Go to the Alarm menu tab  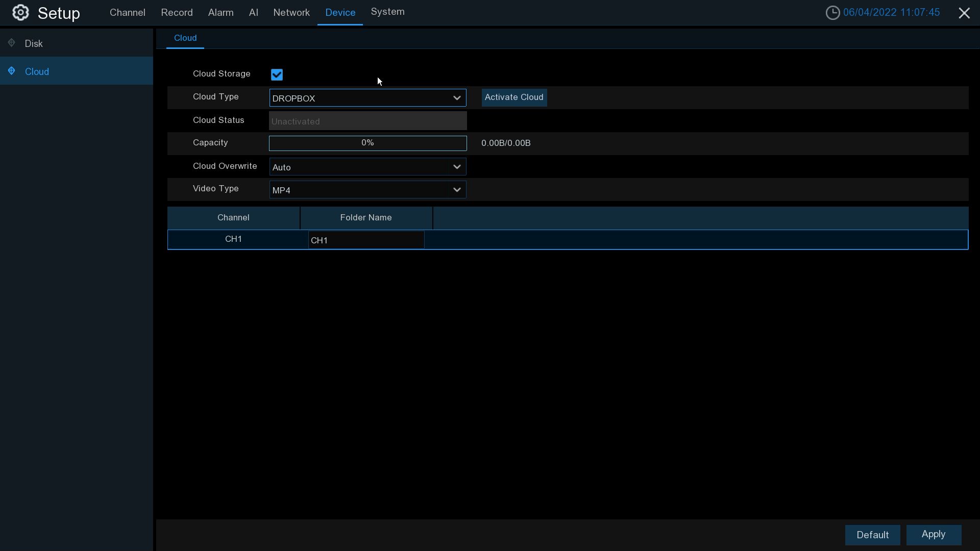(x=220, y=13)
